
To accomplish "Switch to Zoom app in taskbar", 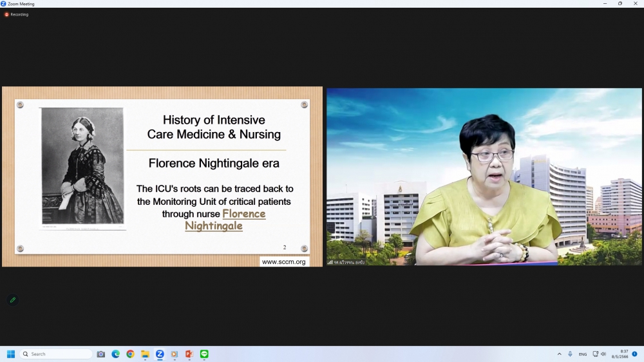I will pyautogui.click(x=160, y=354).
